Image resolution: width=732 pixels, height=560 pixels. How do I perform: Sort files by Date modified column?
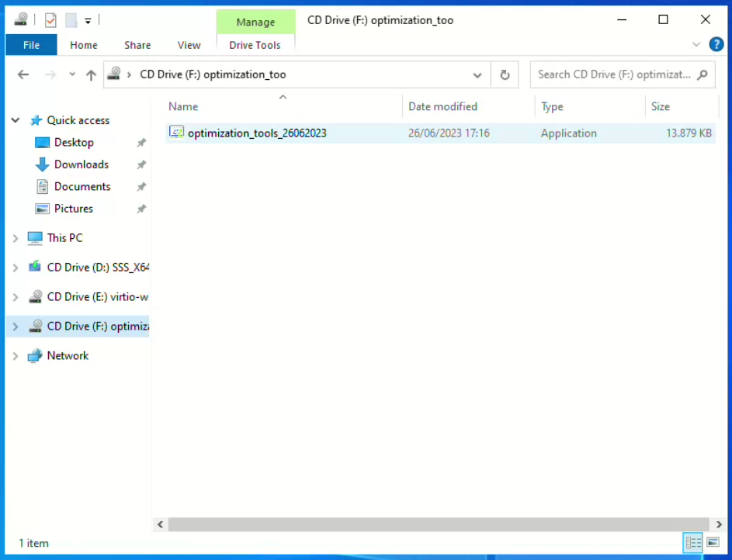coord(442,106)
